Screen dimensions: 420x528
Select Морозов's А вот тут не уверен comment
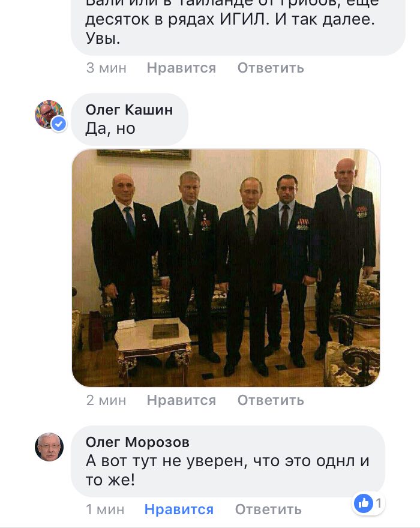click(227, 461)
